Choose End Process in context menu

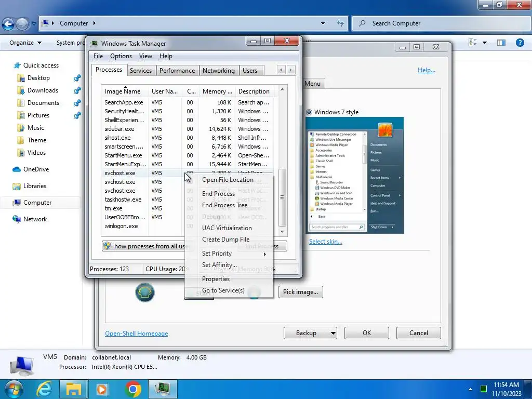[219, 194]
